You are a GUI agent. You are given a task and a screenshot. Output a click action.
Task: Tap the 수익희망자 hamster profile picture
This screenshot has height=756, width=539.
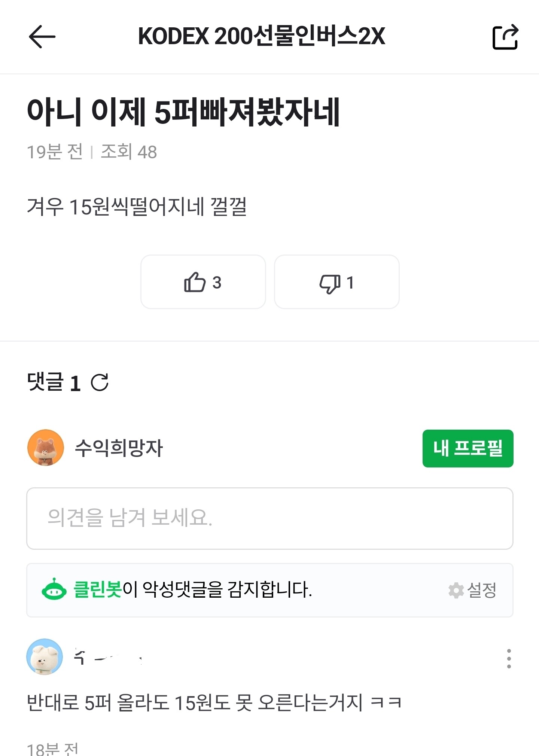46,448
